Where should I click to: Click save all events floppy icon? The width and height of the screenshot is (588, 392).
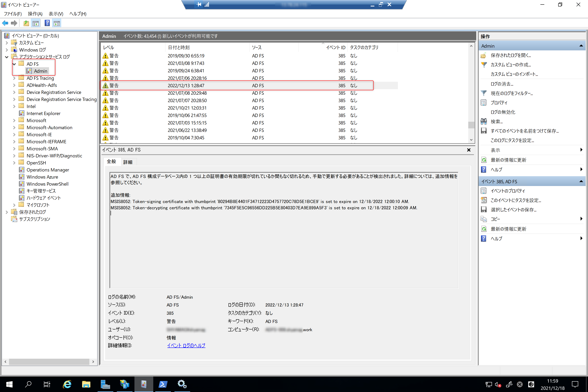(484, 131)
